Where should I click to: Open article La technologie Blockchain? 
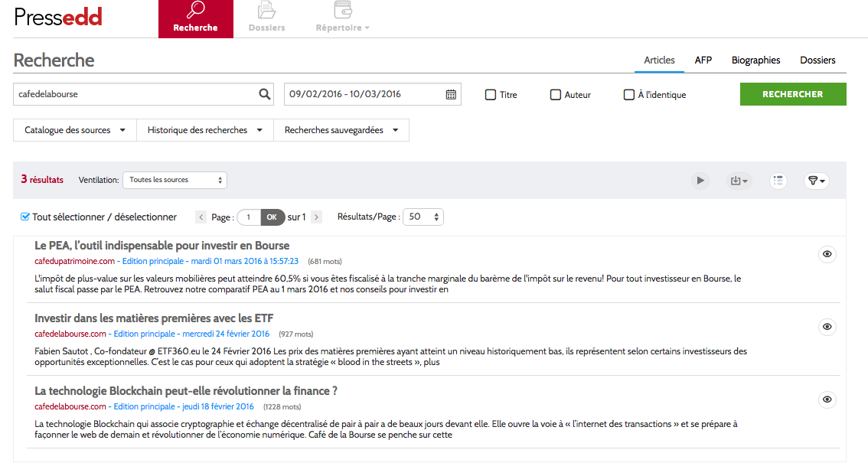(186, 391)
